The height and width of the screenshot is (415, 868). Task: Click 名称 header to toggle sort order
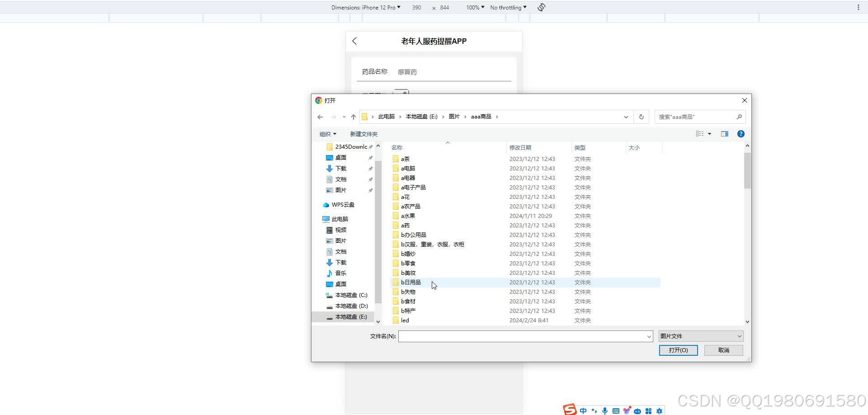(396, 147)
